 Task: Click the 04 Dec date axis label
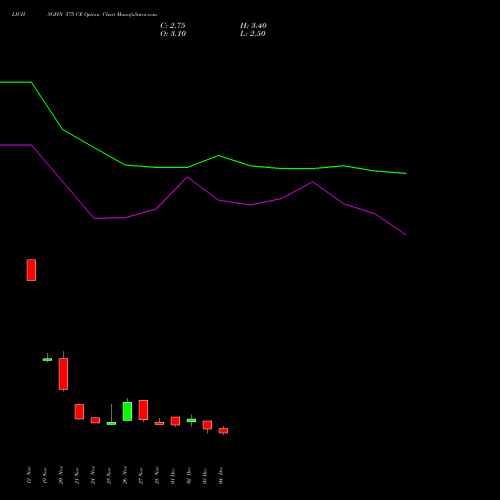(x=221, y=476)
